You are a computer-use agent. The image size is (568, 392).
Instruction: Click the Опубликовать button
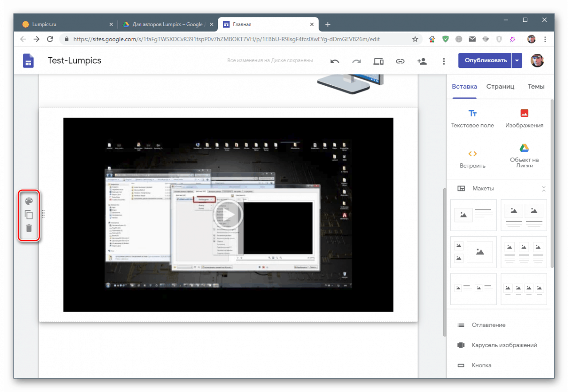485,60
